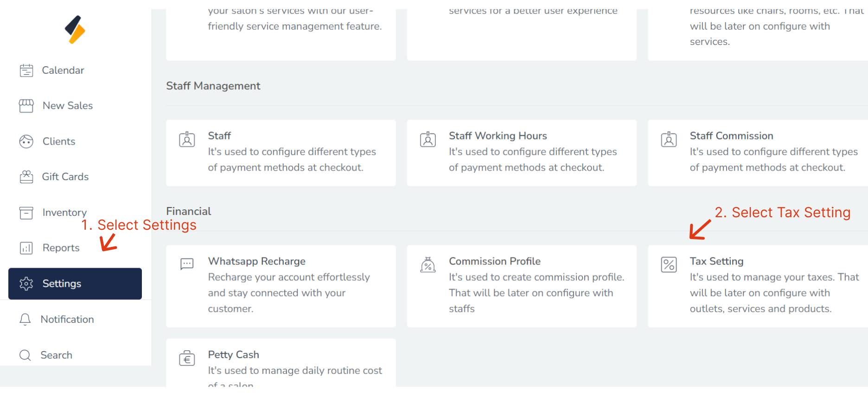This screenshot has height=396, width=868.
Task: Open the Reports menu item
Action: click(61, 248)
